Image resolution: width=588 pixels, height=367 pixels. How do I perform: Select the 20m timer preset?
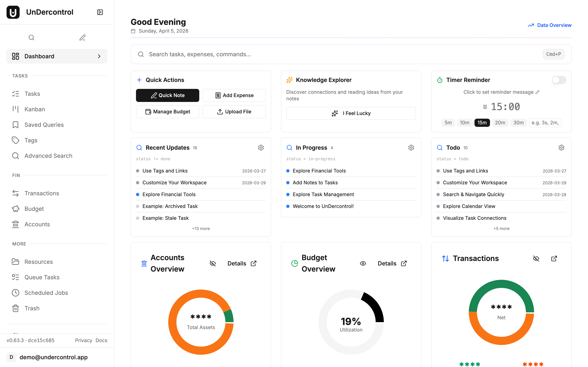click(500, 123)
